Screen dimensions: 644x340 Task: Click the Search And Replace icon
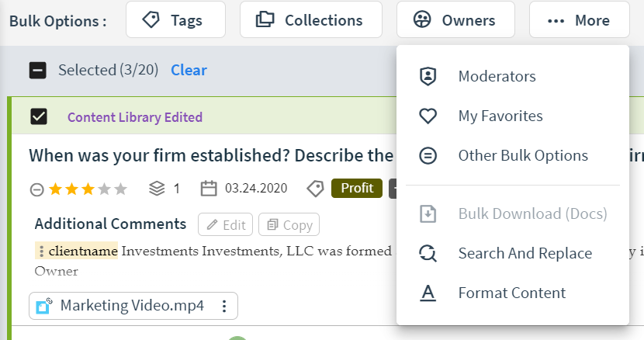click(428, 253)
